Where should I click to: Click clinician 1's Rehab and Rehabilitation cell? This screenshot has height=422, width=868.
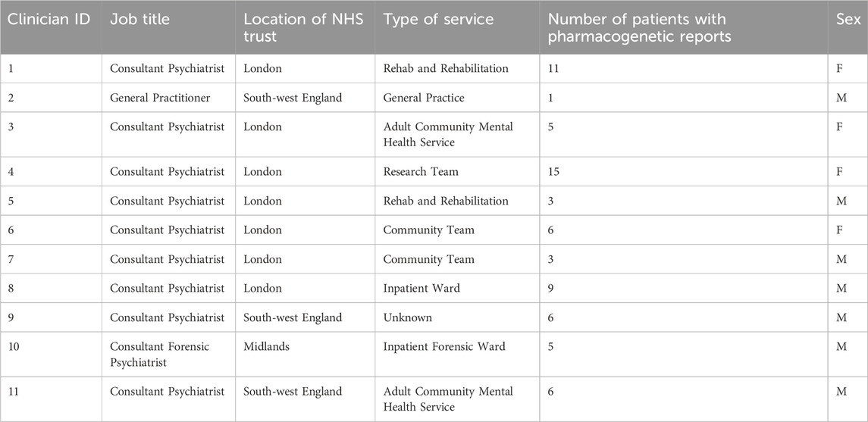[x=446, y=69]
